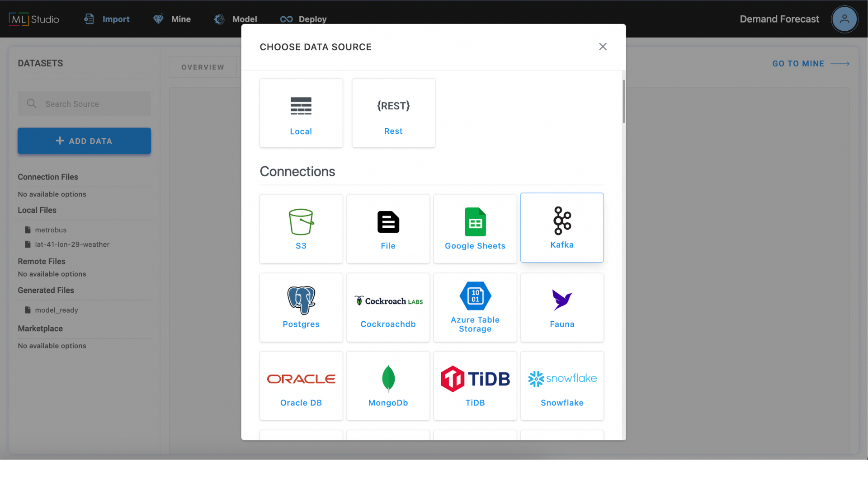Screen dimensions: 868x488
Task: Select the Local data source tile
Action: pyautogui.click(x=301, y=113)
